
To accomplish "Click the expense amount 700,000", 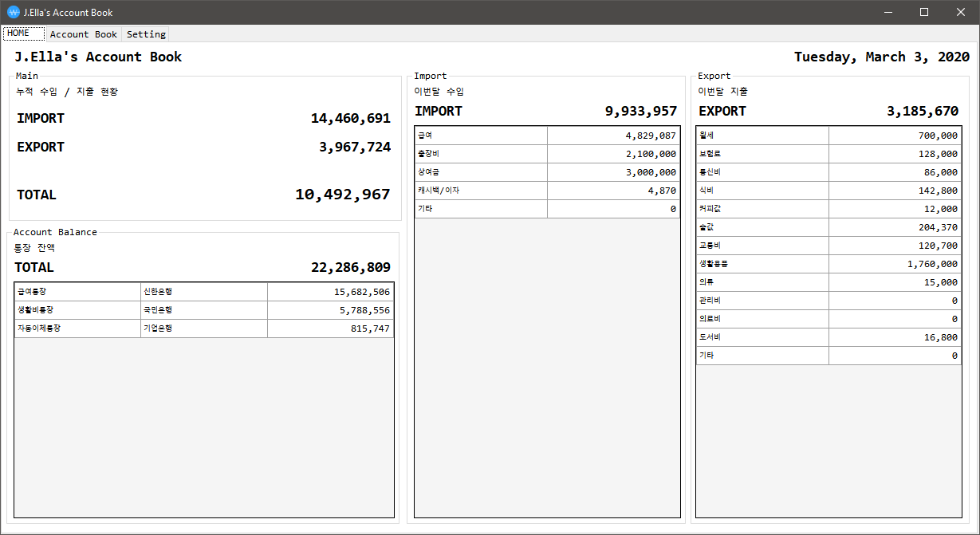I will 895,136.
